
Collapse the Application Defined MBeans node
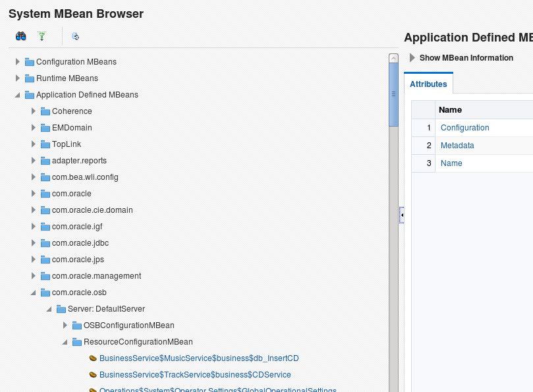click(18, 95)
